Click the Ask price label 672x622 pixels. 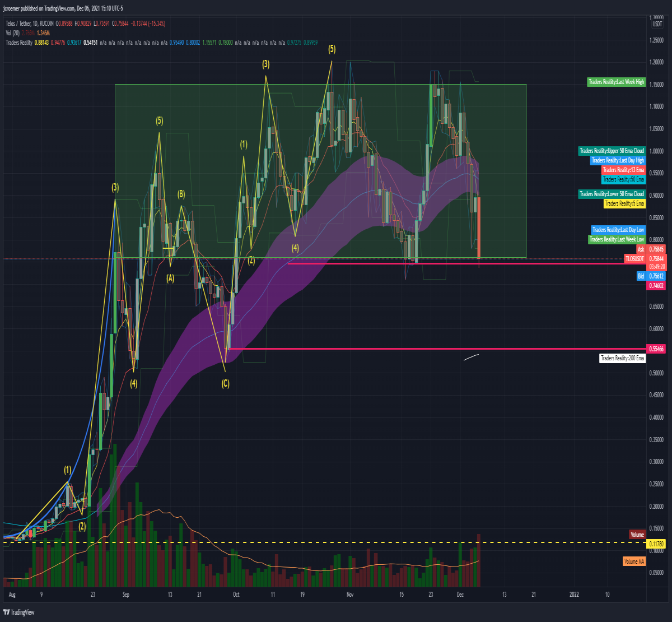pyautogui.click(x=641, y=248)
